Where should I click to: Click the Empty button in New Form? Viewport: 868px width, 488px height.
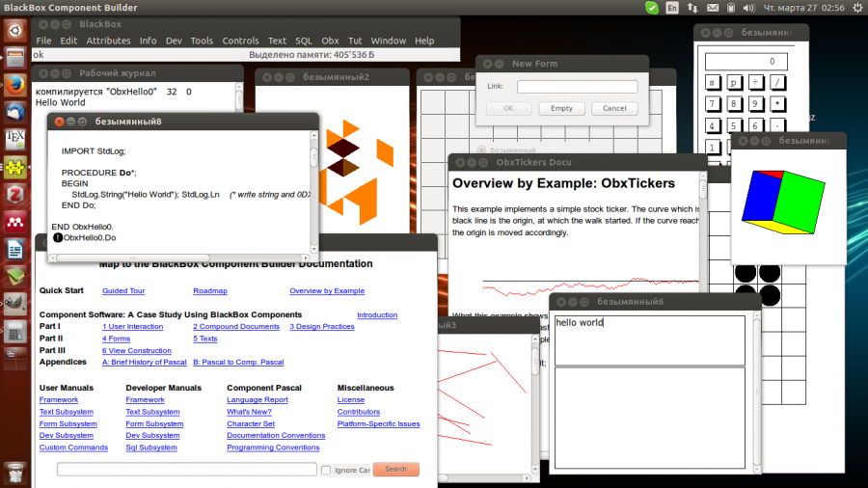(561, 108)
